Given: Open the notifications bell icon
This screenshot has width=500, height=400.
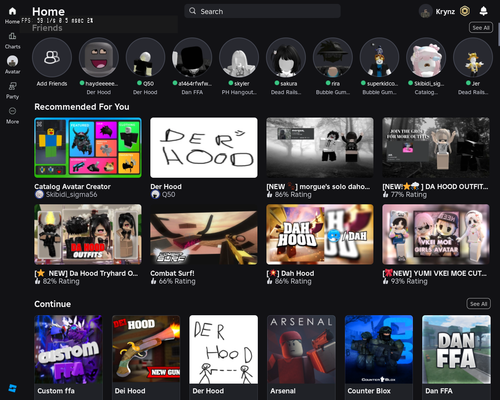Looking at the screenshot, I should [483, 11].
